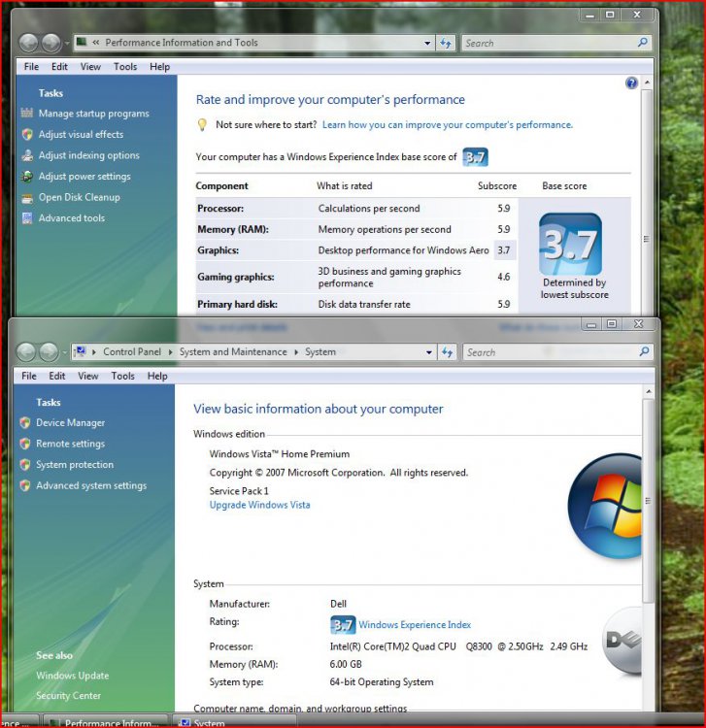Click the help question mark icon
706x728 pixels.
click(631, 83)
